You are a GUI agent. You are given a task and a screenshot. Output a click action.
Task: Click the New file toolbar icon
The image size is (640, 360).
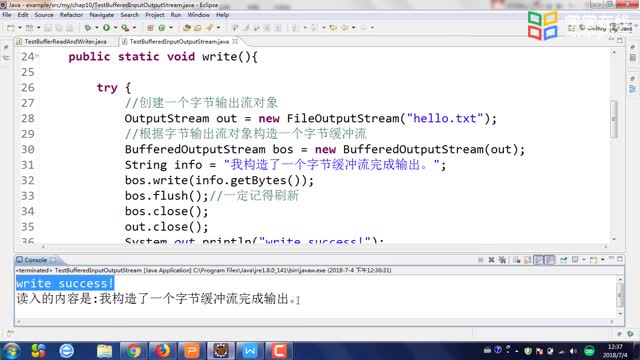click(11, 28)
